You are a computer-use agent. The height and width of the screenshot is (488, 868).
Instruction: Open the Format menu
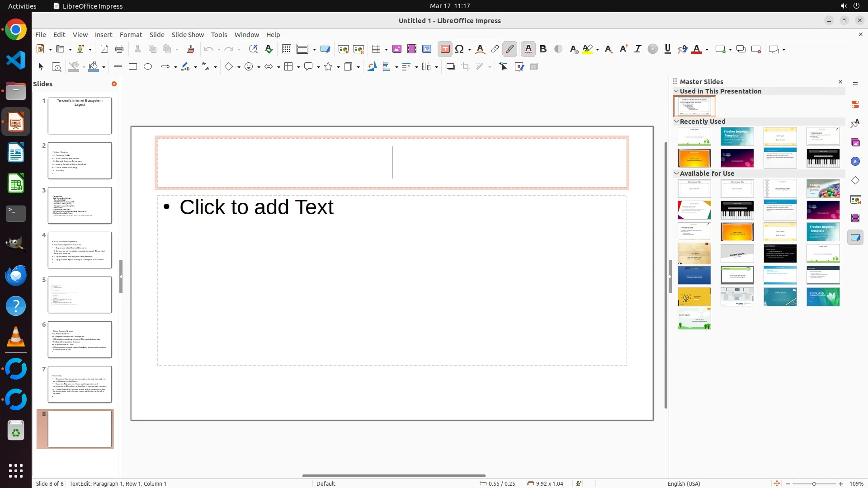point(131,35)
